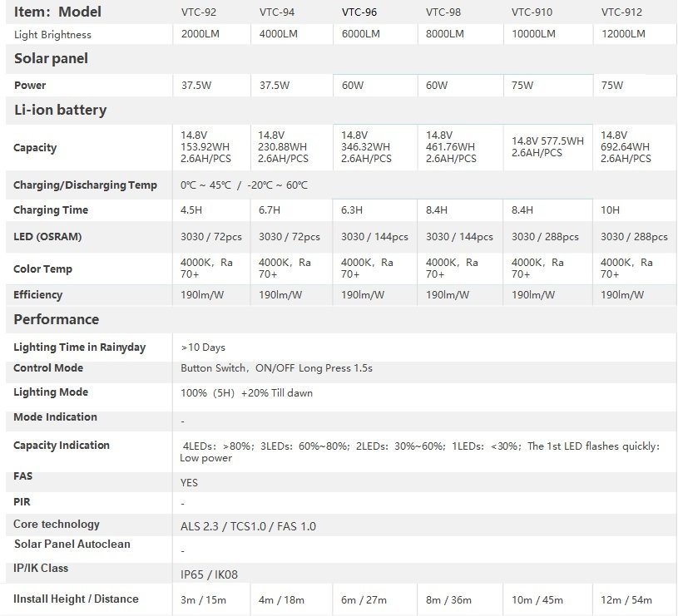Click the 6m / 27m install height cell

[x=363, y=600]
